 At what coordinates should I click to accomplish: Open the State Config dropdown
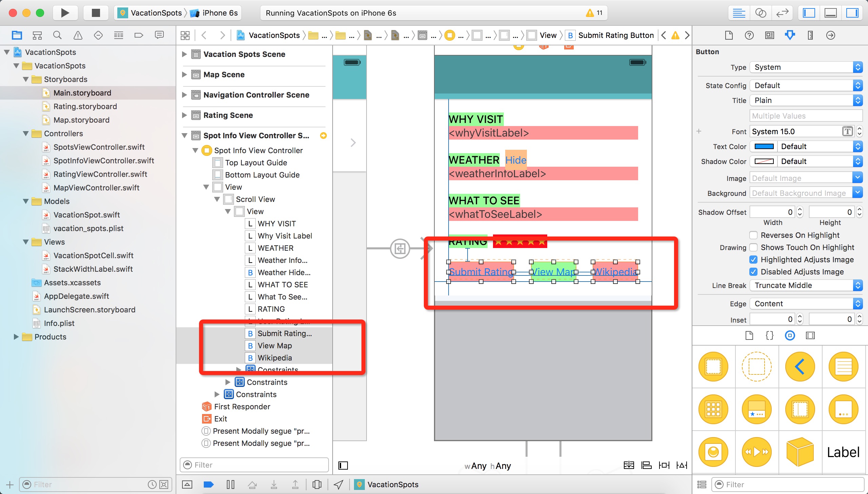[x=805, y=85]
